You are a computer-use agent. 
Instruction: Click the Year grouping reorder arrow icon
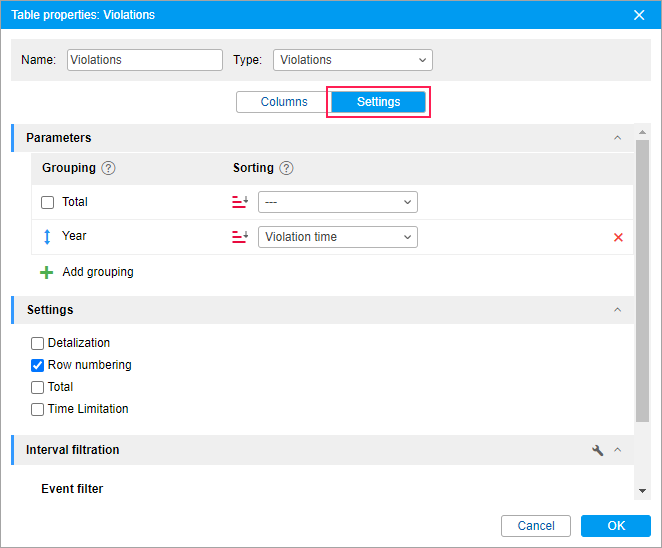pyautogui.click(x=47, y=236)
